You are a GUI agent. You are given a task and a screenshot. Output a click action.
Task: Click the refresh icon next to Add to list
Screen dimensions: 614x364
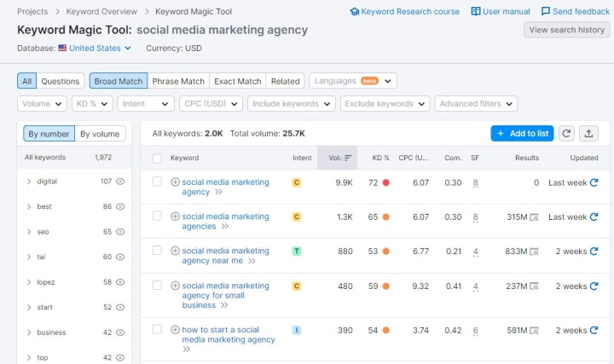[x=567, y=133]
